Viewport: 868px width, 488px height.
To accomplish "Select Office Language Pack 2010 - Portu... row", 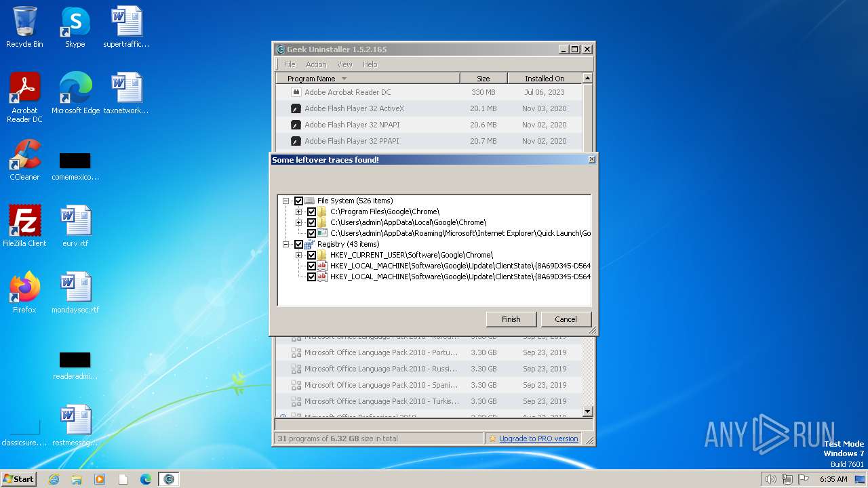I will [x=429, y=352].
